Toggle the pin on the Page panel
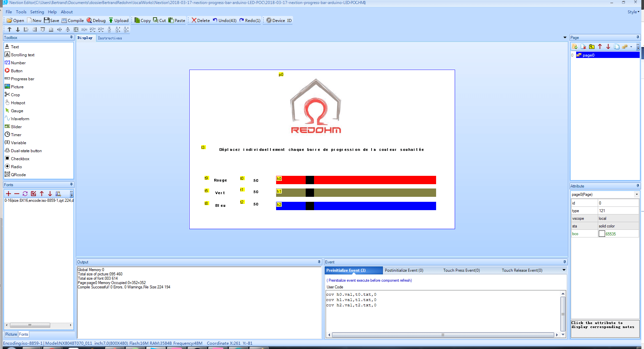The height and width of the screenshot is (349, 644). coord(638,37)
